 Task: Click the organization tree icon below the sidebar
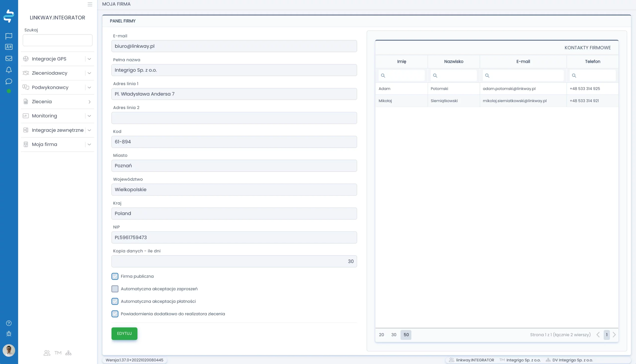tap(68, 353)
